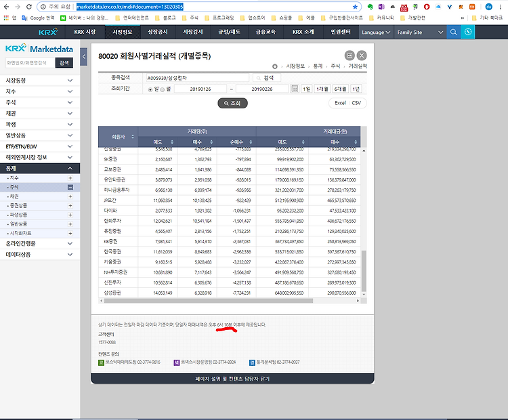Sort 거래대금 매수 column

pyautogui.click(x=356, y=142)
